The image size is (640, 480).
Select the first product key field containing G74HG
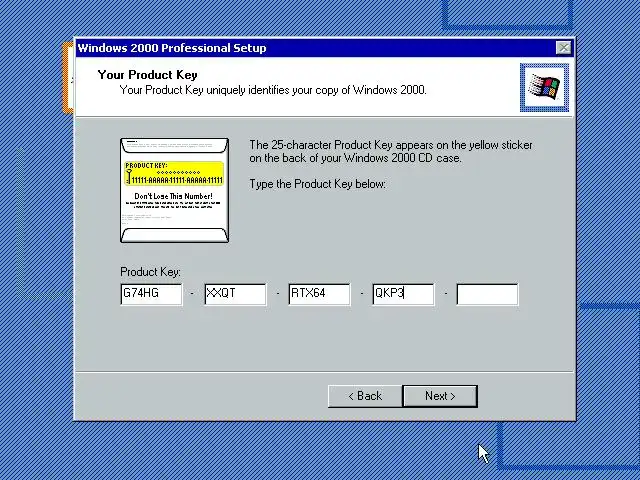(x=151, y=294)
